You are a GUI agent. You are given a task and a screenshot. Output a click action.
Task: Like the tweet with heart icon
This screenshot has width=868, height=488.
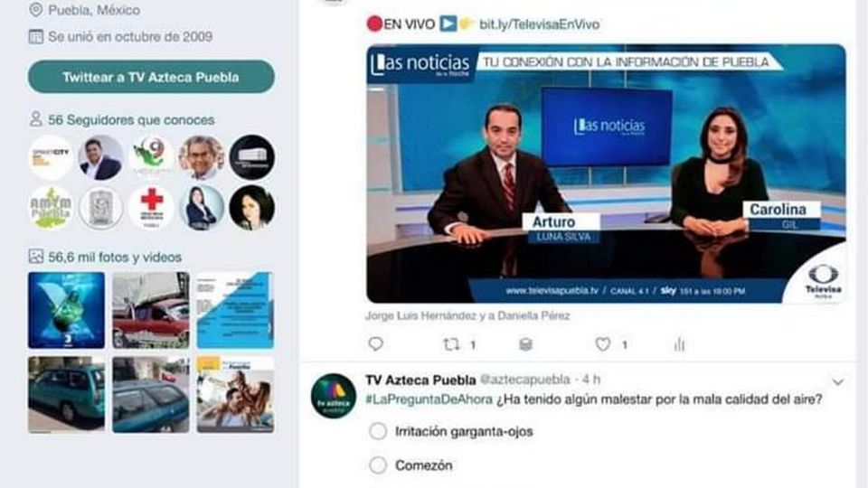point(602,344)
